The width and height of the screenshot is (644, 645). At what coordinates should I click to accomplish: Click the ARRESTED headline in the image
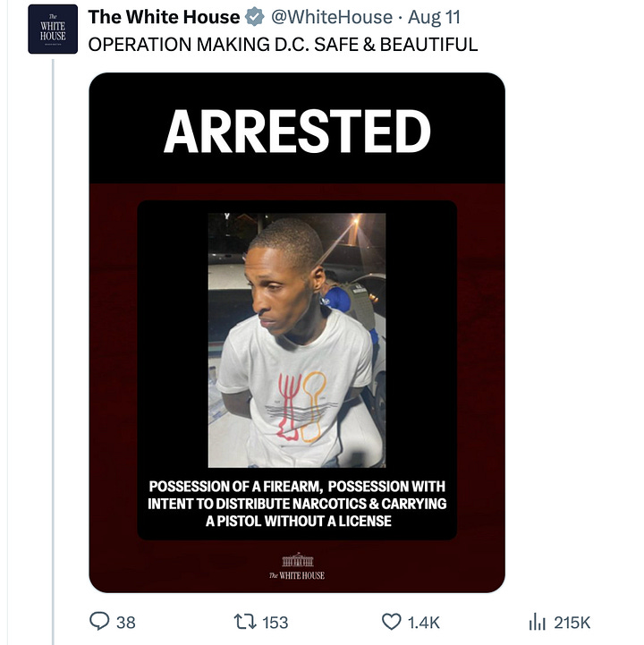297,132
